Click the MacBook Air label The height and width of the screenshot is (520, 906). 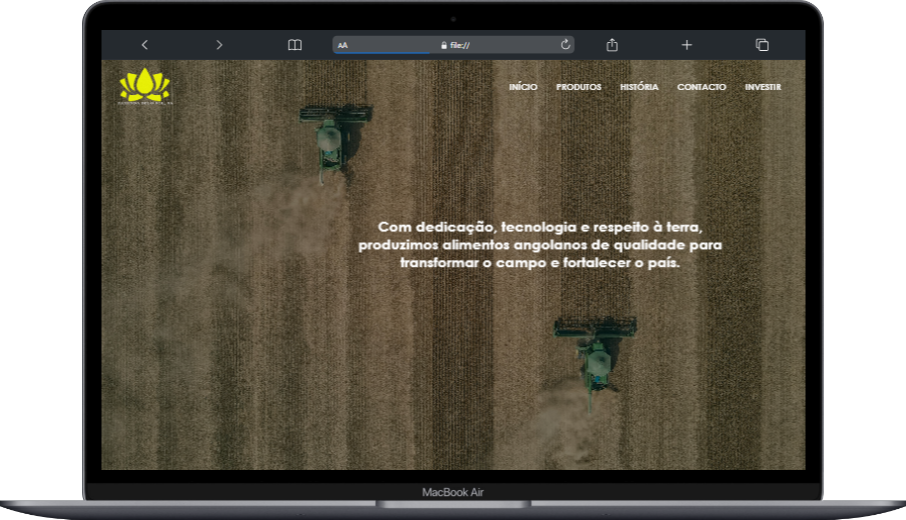(x=453, y=492)
